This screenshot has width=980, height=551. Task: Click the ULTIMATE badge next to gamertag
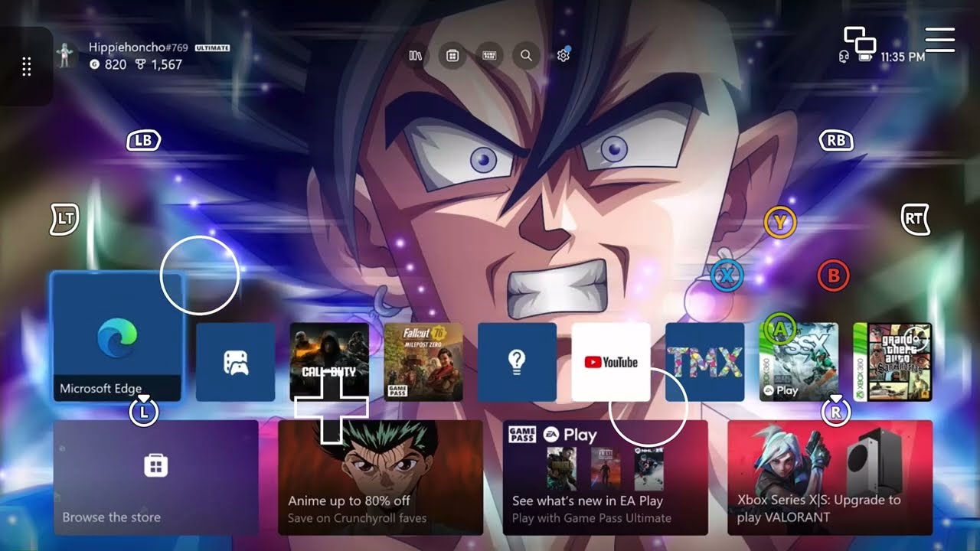click(212, 47)
